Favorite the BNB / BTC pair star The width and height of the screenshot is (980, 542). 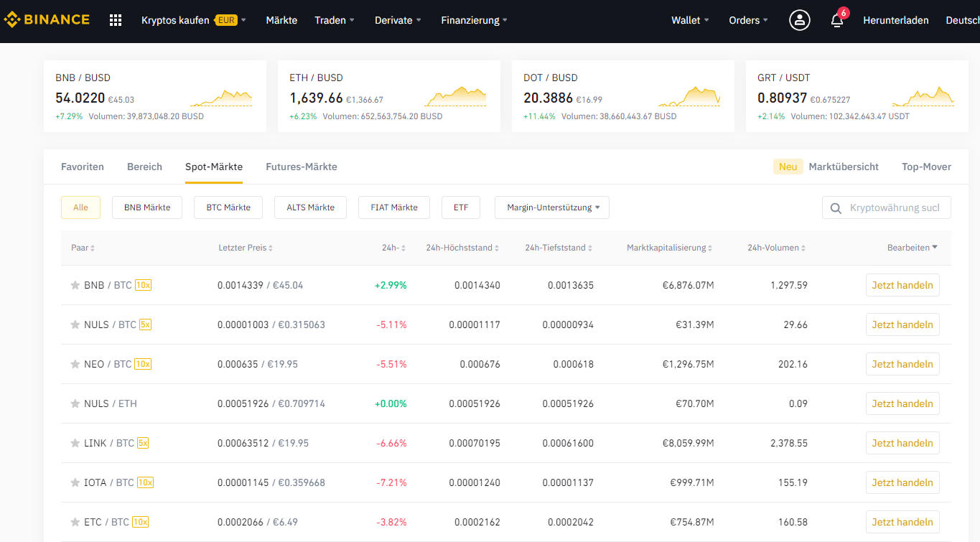[75, 285]
